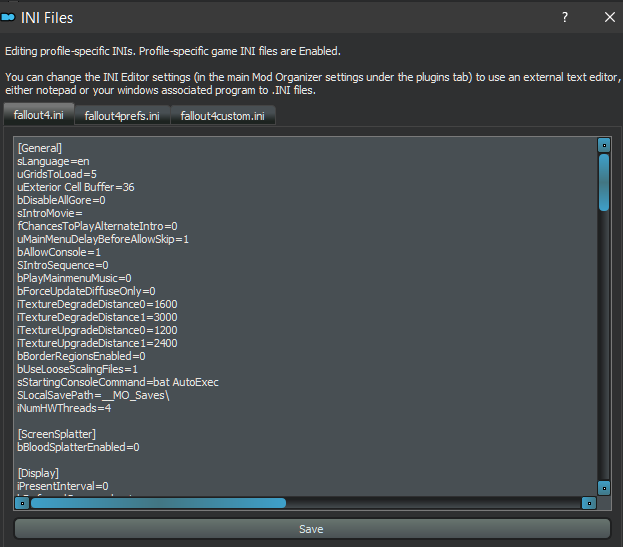Screen dimensions: 623x547
Task: Click the vertical scrollbar thumb
Action: click(604, 182)
